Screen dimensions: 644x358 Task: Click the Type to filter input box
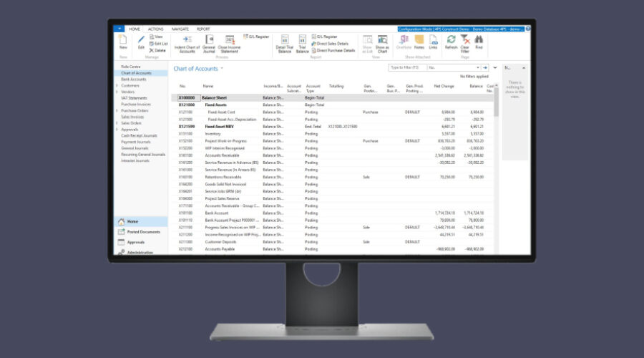pos(406,67)
